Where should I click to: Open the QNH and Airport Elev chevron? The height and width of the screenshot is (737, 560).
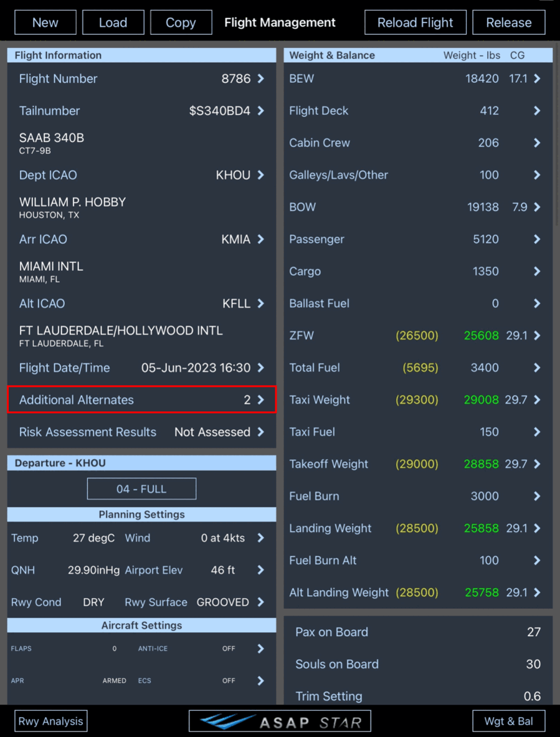click(261, 570)
